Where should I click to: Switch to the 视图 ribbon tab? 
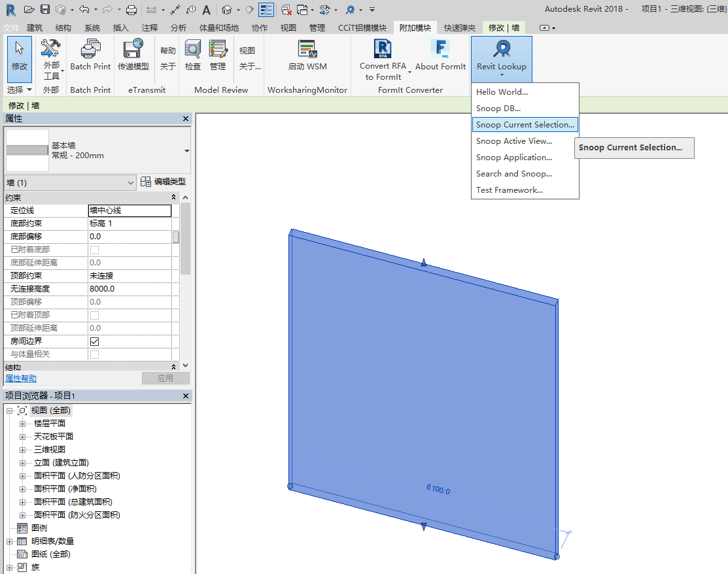[x=288, y=28]
